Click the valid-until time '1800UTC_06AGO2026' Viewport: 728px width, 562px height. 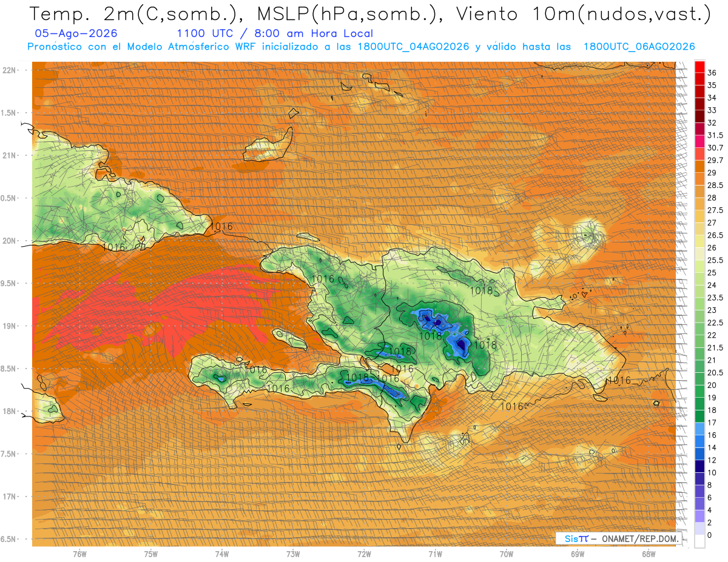tap(639, 47)
